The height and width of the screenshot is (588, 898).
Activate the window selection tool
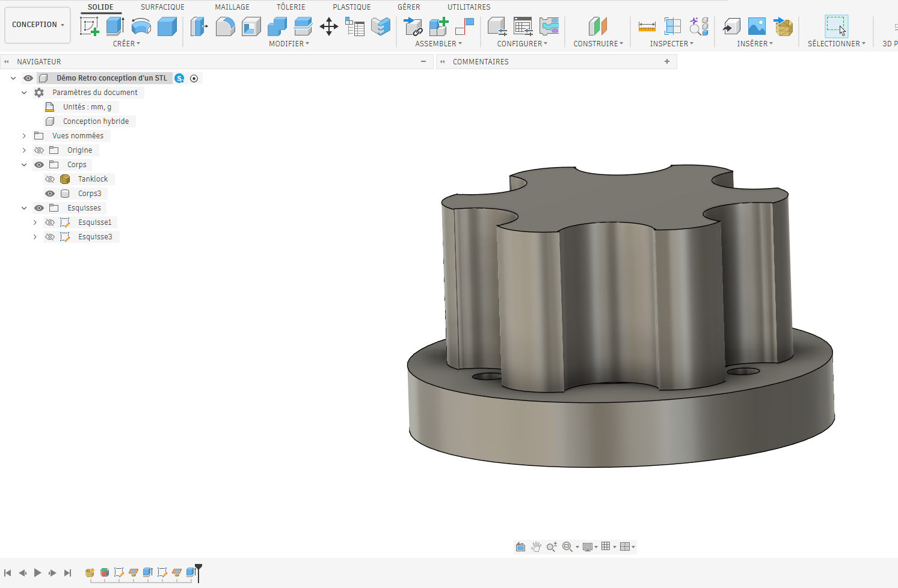click(836, 26)
